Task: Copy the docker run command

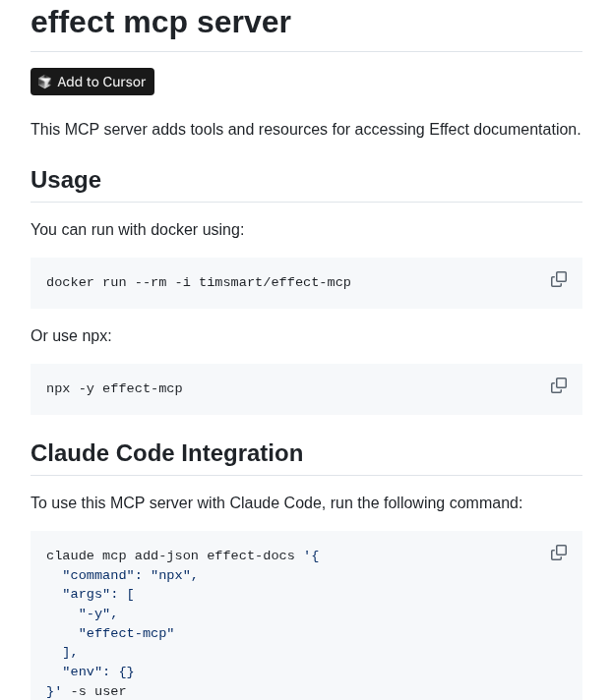Action: point(559,279)
